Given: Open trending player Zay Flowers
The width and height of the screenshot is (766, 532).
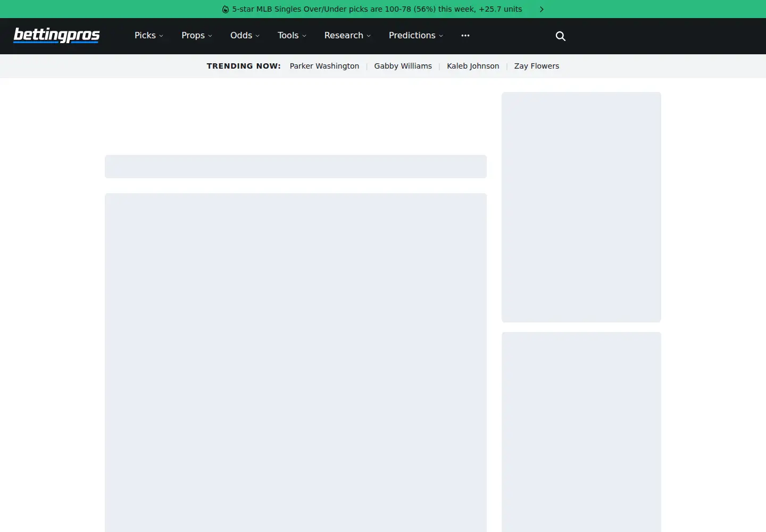Looking at the screenshot, I should coord(537,66).
